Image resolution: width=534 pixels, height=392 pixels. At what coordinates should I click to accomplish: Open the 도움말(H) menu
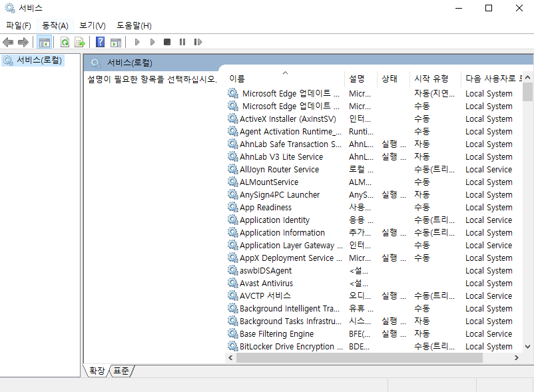pyautogui.click(x=134, y=25)
